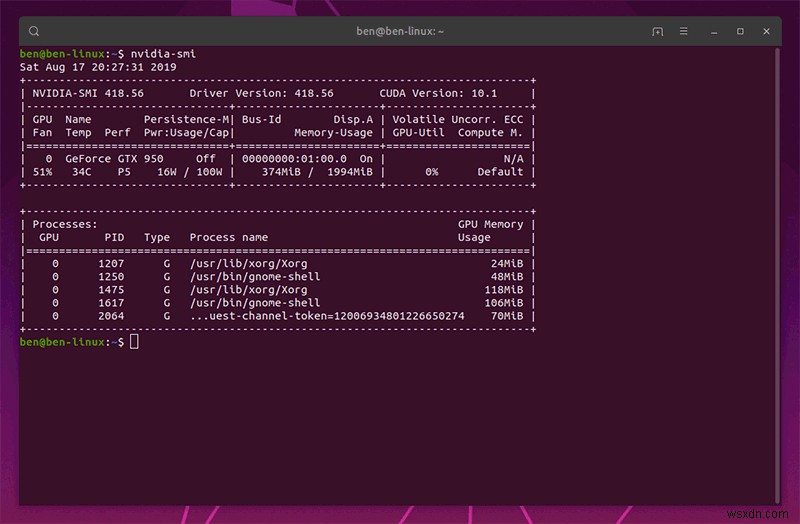This screenshot has height=524, width=800.
Task: Click the Volatile Uncorr. ECC header
Action: 458,119
